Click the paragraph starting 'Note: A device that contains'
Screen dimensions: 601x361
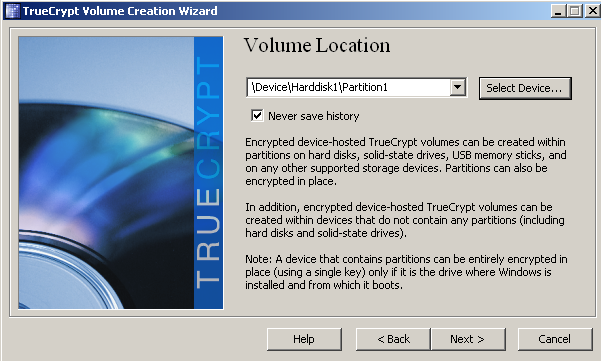(406, 272)
